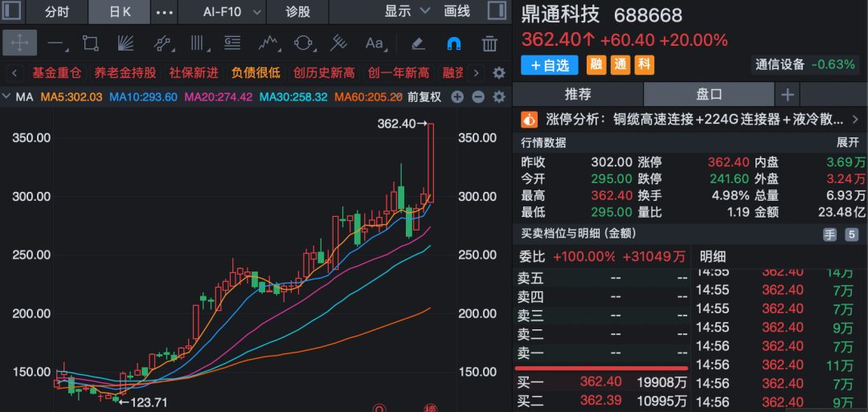Add stock via ＋自选 button
The height and width of the screenshot is (412, 868).
coord(549,65)
